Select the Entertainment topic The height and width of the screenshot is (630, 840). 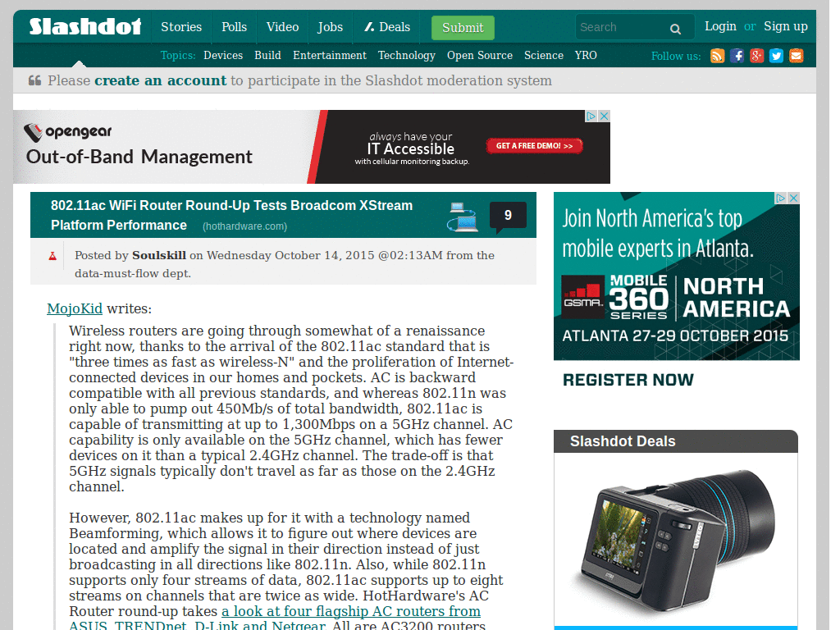[330, 55]
